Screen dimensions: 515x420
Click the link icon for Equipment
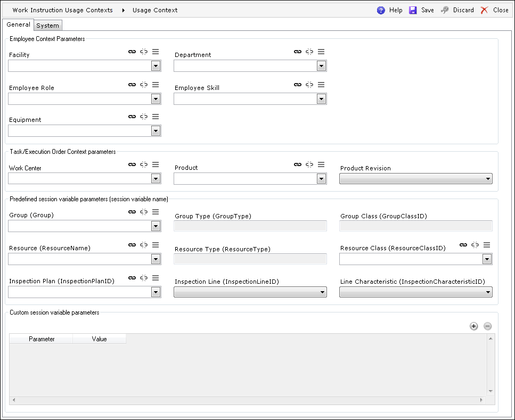pyautogui.click(x=132, y=117)
